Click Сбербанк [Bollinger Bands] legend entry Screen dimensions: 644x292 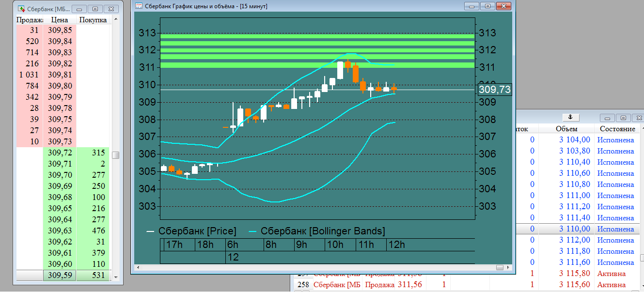[x=317, y=231]
